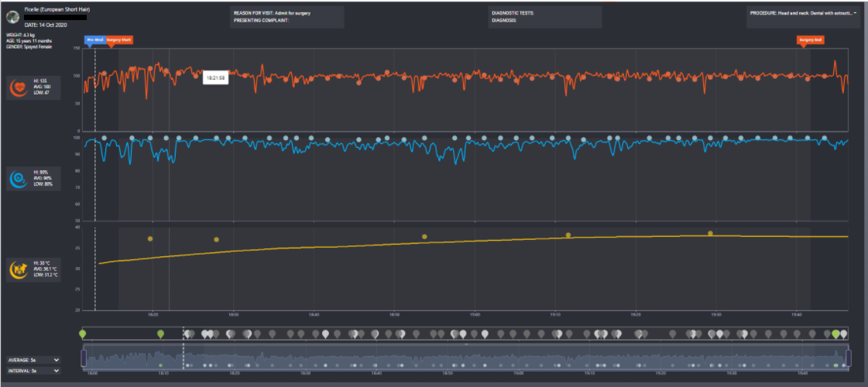Open the PROCEDURE dropdown arrow
Viewport: 868px width, 387px height.
point(856,12)
